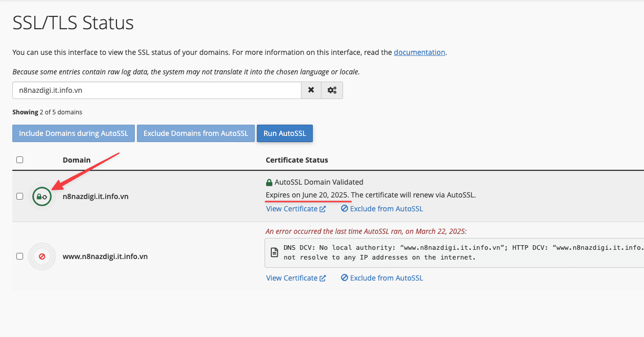View Certificate for www.n8nazdigi.it.info.vn
This screenshot has width=644, height=337.
coord(292,278)
